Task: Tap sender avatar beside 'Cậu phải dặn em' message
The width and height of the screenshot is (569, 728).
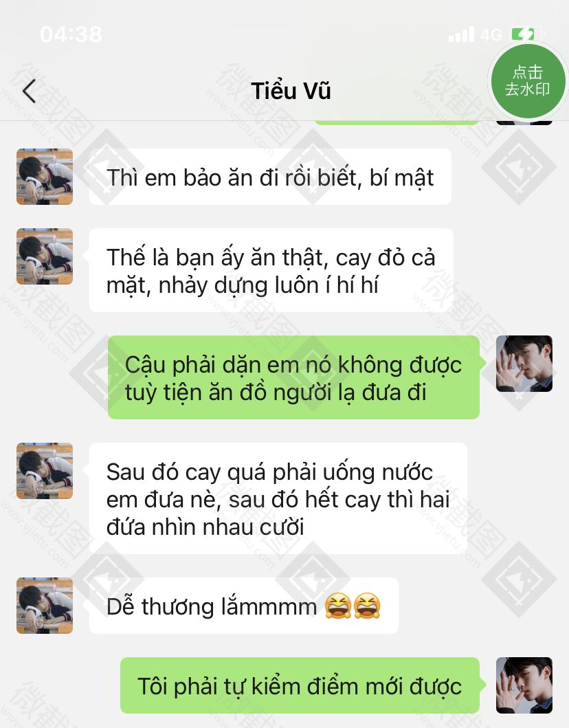Action: pos(524,364)
